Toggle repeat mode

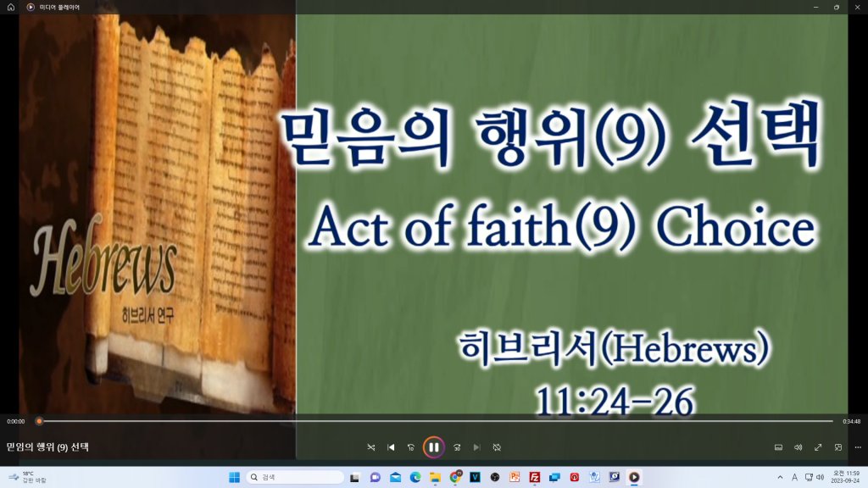click(x=498, y=446)
